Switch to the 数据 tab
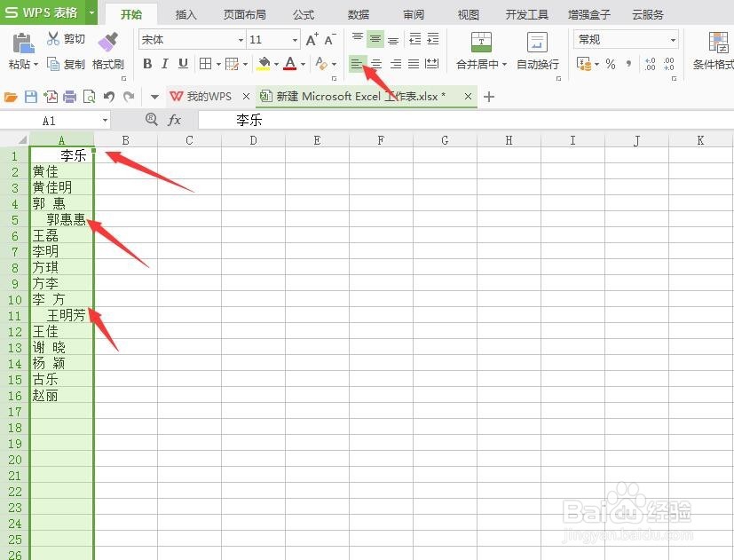Screen dimensions: 734x560 (x=359, y=14)
